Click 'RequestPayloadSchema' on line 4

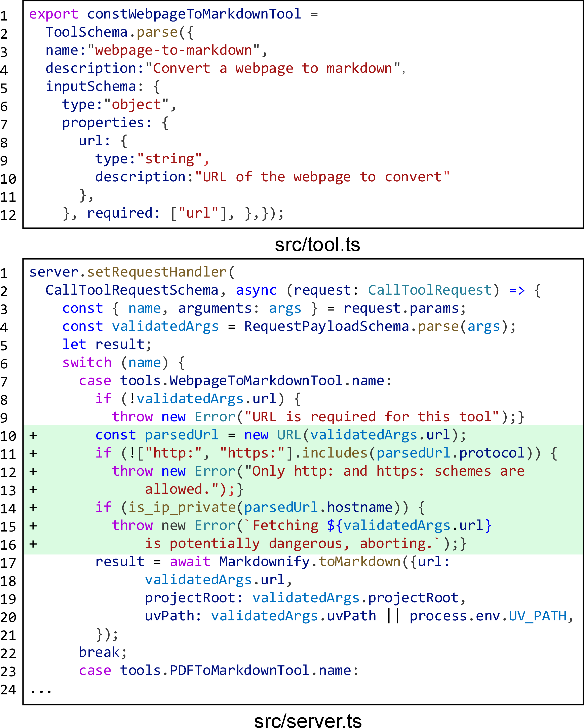click(326, 327)
